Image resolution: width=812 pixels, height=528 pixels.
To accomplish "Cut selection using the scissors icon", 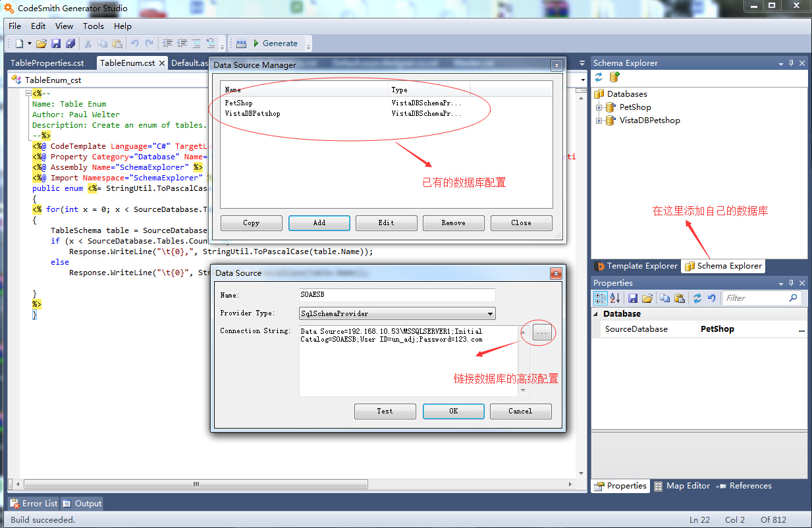I will 88,43.
